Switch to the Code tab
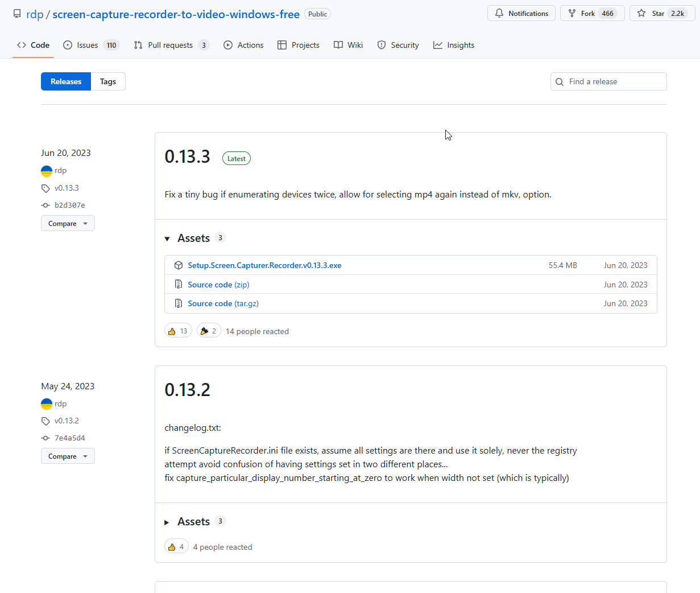This screenshot has height=593, width=700. (x=33, y=45)
